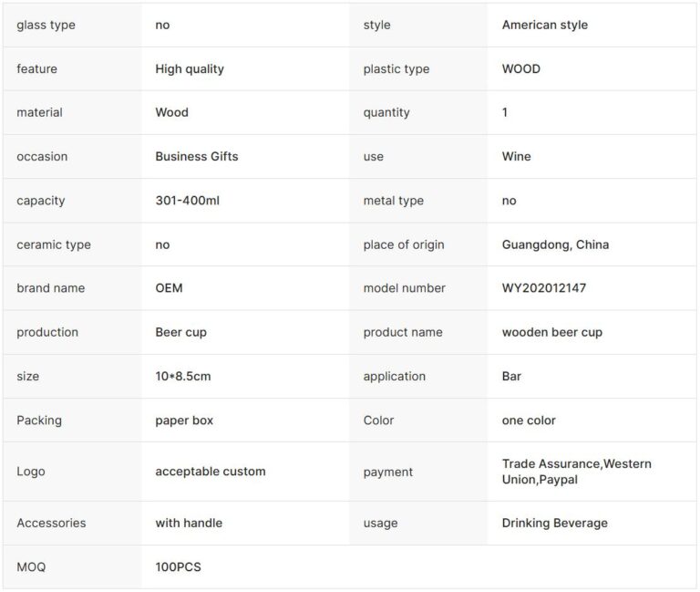Click the 'paper box' packing value
The image size is (700, 592).
point(184,421)
